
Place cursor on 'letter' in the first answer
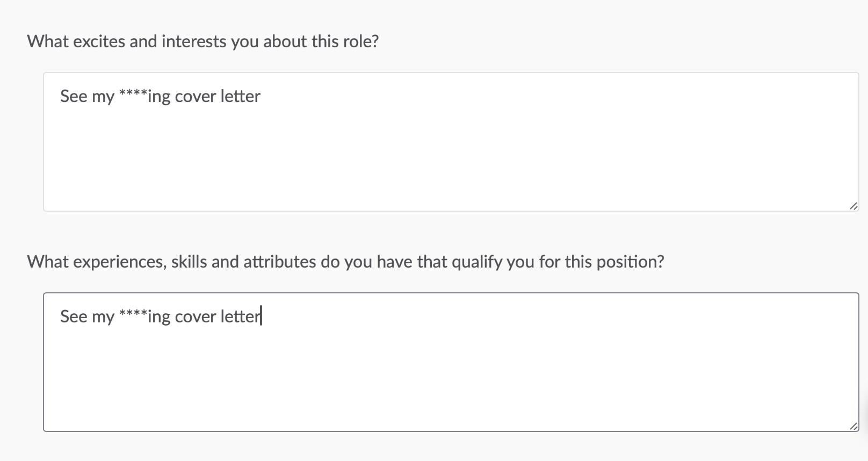coord(241,97)
